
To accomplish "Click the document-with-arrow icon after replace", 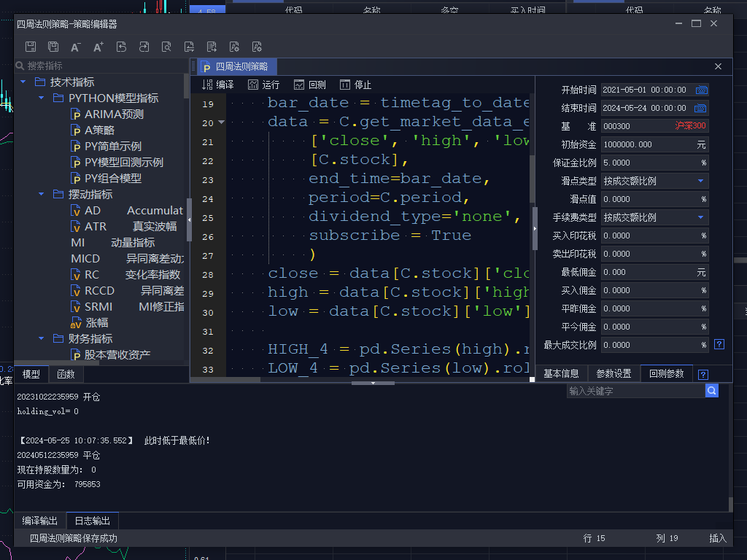I will (x=212, y=47).
